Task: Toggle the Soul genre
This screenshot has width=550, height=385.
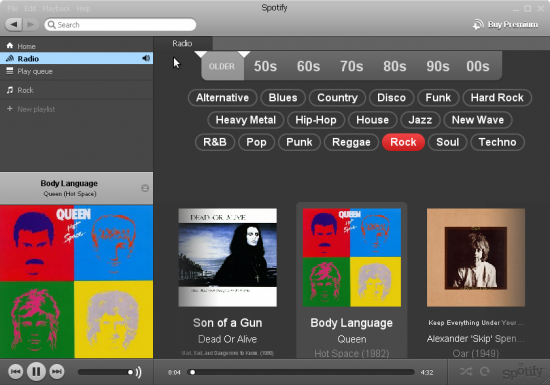Action: (x=448, y=142)
